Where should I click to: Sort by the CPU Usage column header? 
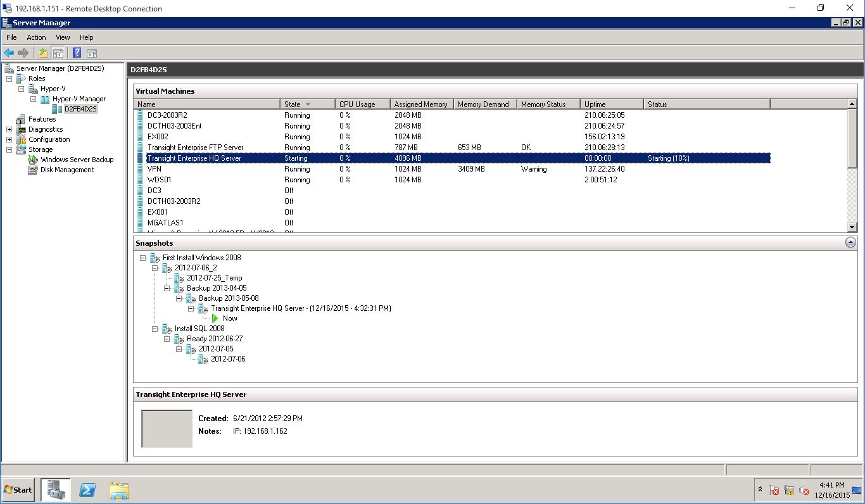tap(362, 104)
